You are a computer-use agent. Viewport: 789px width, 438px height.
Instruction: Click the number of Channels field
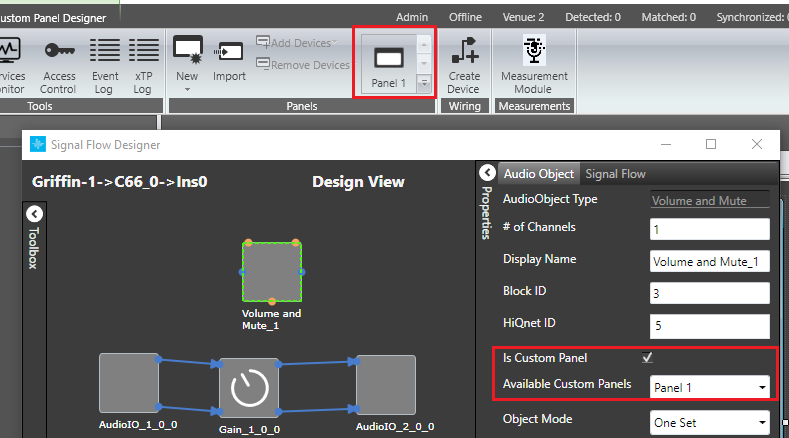click(x=709, y=230)
